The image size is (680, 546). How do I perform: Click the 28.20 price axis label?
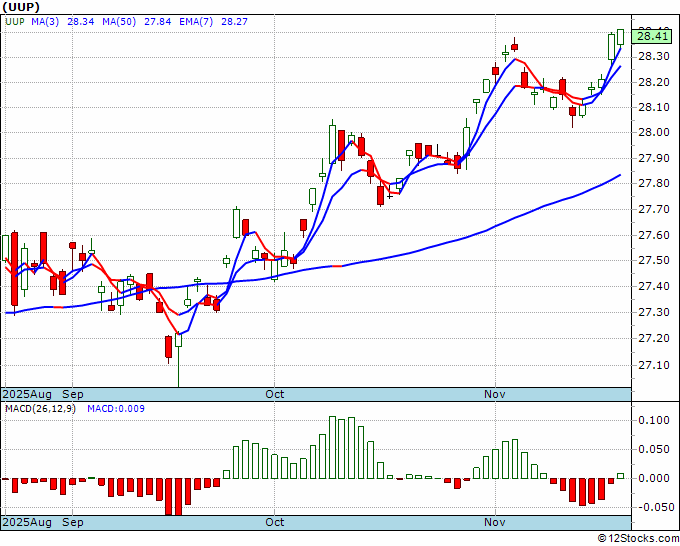click(x=652, y=82)
